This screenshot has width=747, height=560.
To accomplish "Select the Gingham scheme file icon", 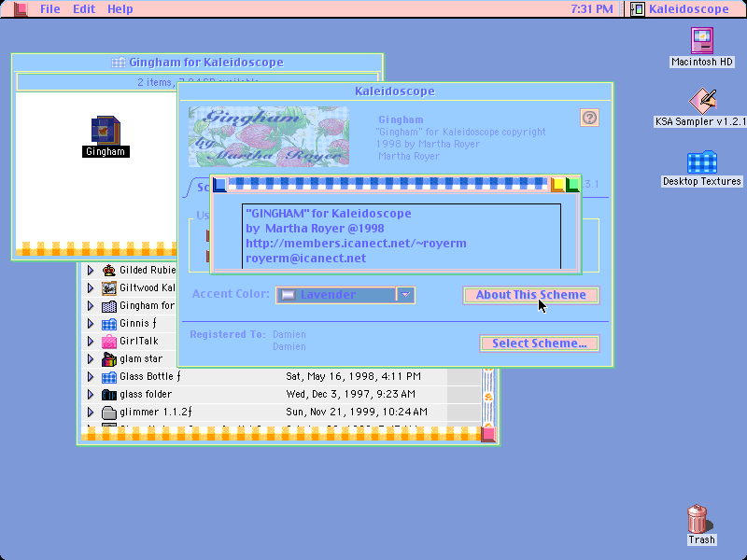I will coord(106,130).
